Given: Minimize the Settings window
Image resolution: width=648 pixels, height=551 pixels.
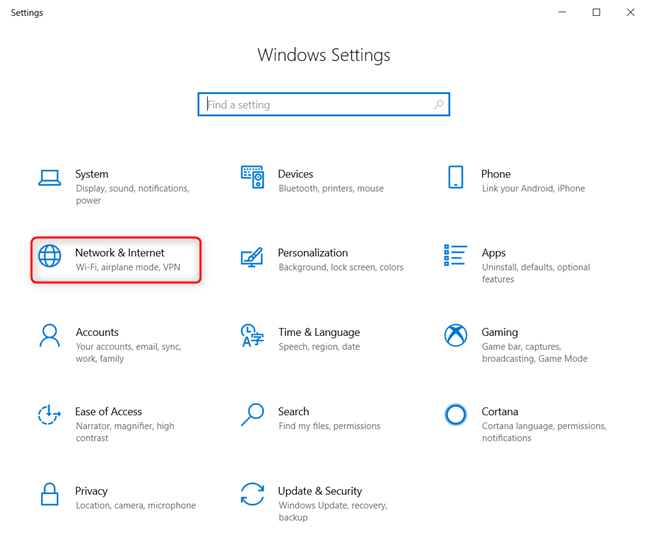Looking at the screenshot, I should click(562, 12).
